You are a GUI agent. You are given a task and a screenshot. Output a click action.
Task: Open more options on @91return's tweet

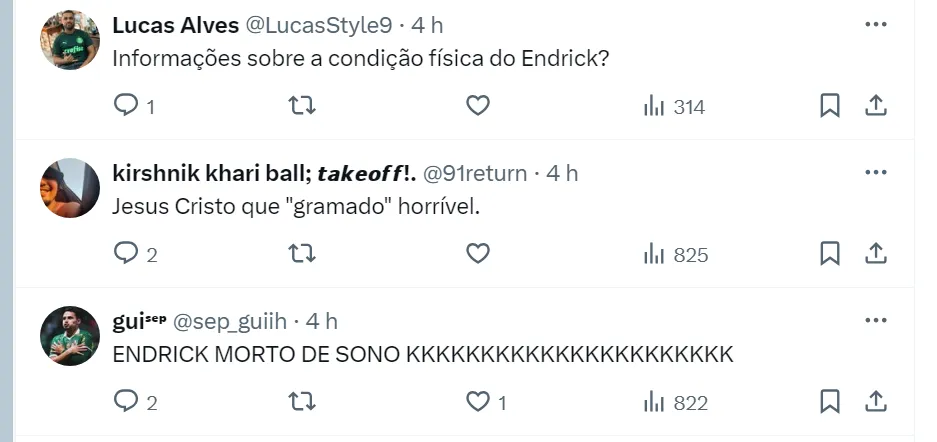click(875, 172)
